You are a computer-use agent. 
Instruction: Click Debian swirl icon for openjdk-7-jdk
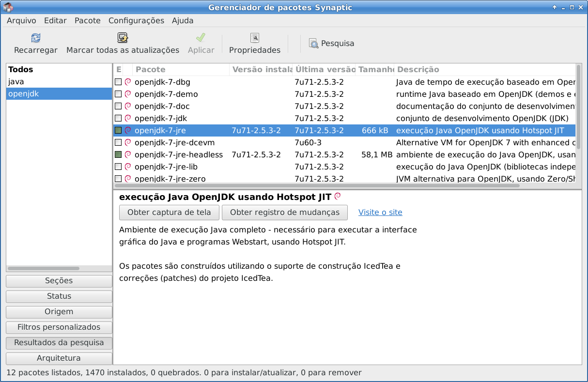tap(128, 118)
